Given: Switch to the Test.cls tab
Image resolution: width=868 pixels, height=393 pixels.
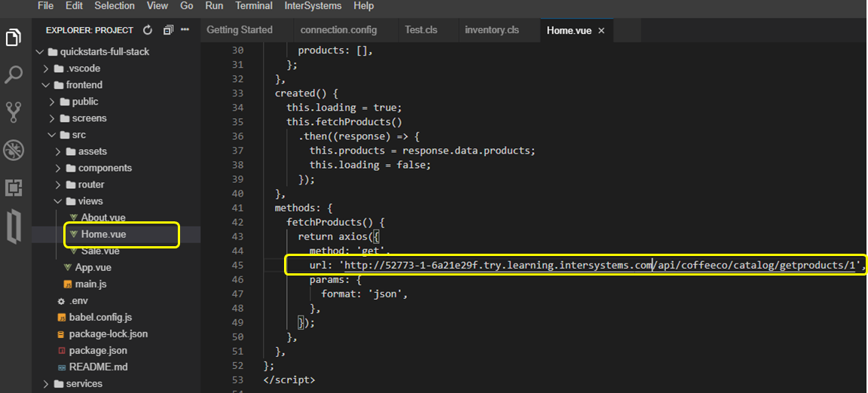Looking at the screenshot, I should [420, 30].
